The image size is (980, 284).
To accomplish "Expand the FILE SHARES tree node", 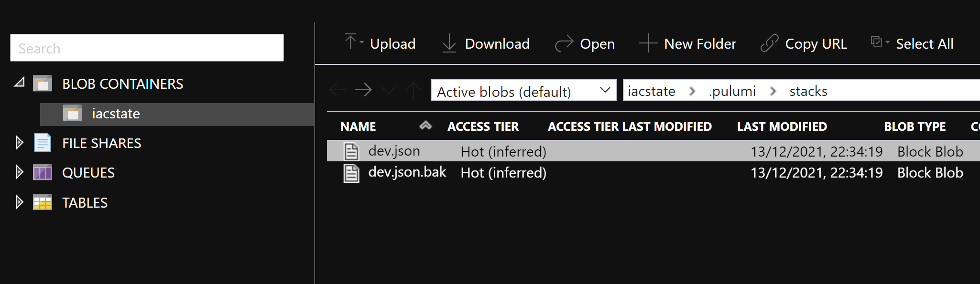I will click(18, 143).
